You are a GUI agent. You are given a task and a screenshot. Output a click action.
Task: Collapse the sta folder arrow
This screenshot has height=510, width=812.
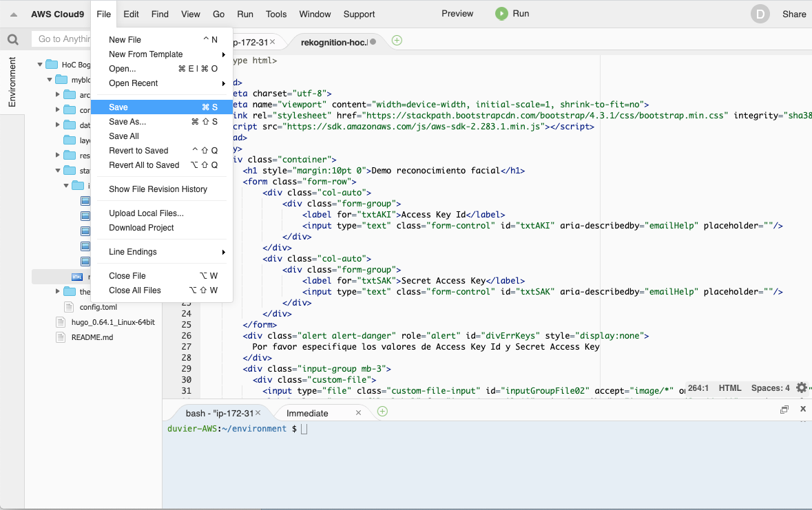tap(57, 171)
